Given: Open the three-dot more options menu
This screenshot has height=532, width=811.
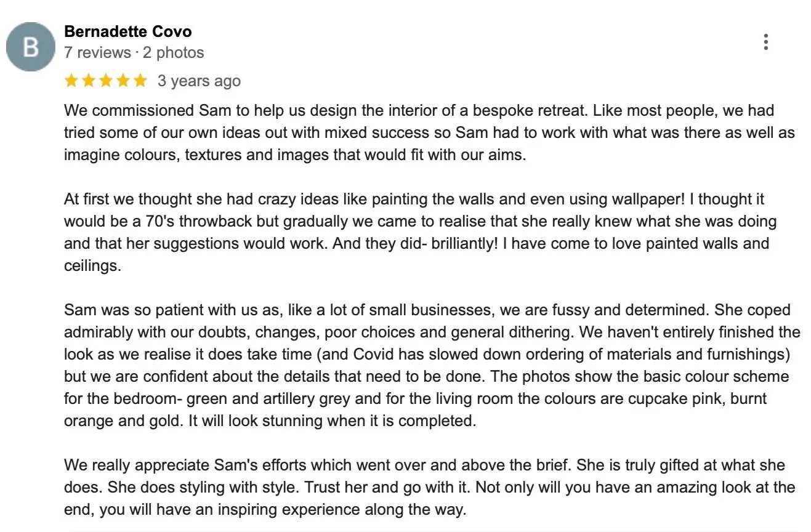Looking at the screenshot, I should [765, 42].
